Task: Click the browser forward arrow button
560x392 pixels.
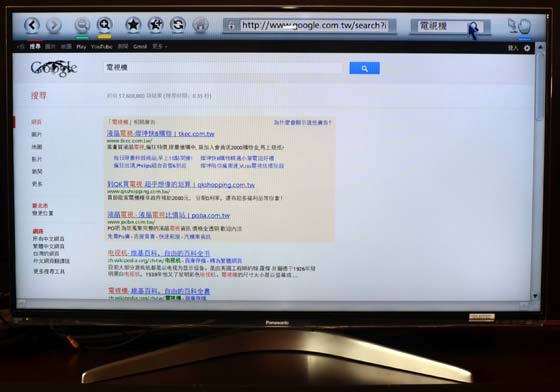Action: tap(54, 26)
